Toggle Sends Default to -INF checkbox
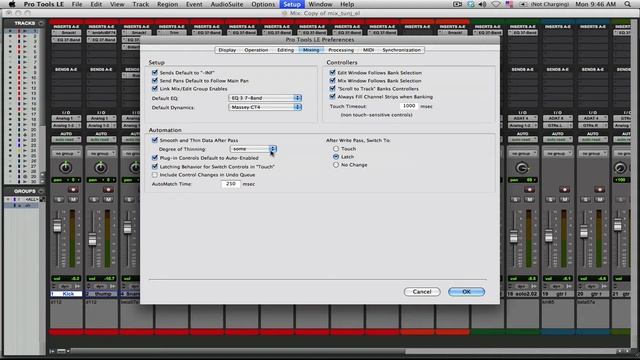Screen dimensions: 640x360 tap(155, 72)
